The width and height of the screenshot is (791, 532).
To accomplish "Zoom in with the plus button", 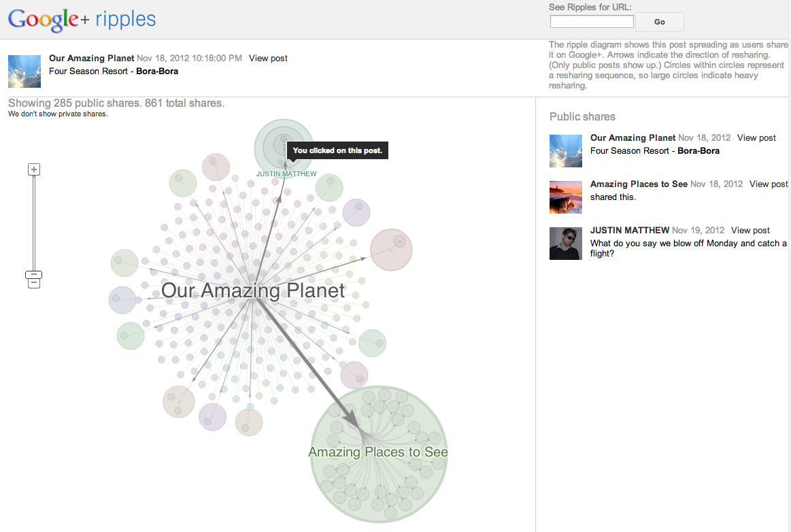I will (x=34, y=169).
